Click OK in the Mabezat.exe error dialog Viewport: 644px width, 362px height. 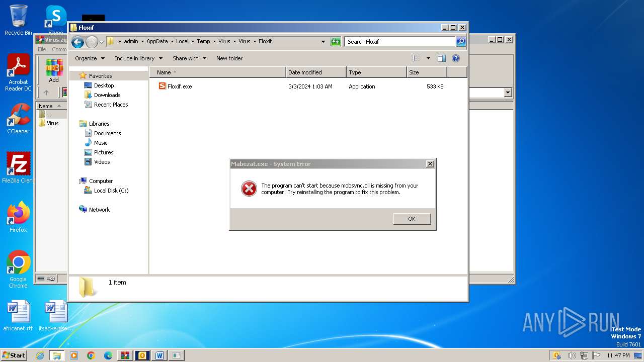pos(412,219)
